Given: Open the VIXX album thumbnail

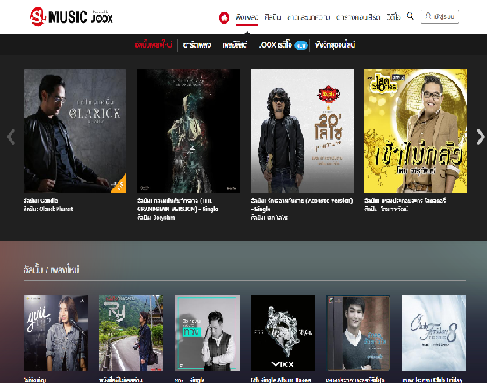Looking at the screenshot, I should [283, 333].
